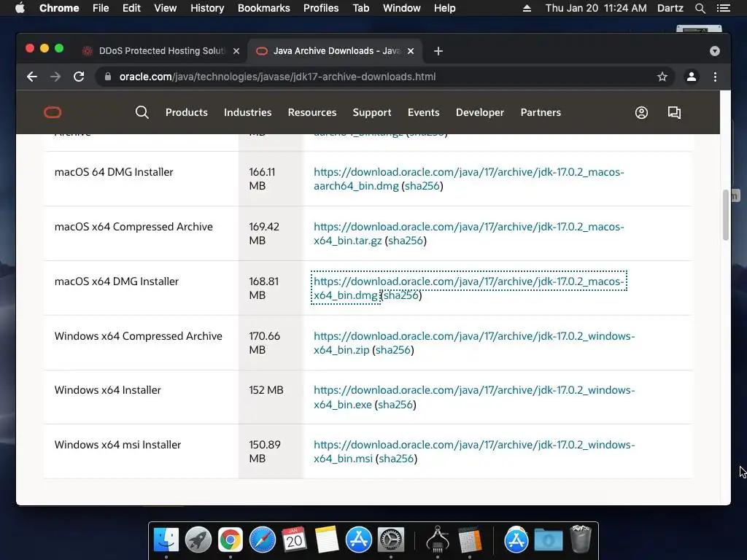Bookmark this page with the star icon
Screen dimensions: 747x560
click(662, 77)
